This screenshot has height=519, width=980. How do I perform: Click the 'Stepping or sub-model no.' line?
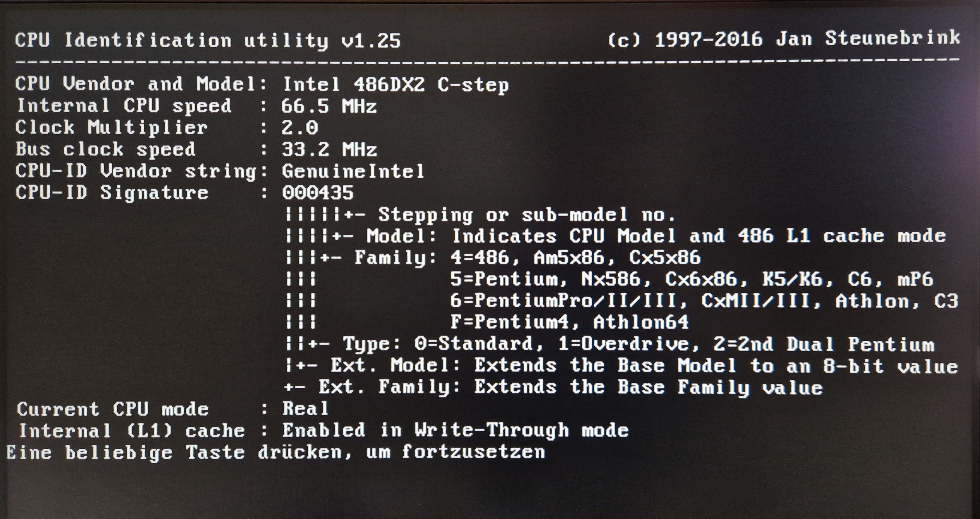pyautogui.click(x=481, y=215)
